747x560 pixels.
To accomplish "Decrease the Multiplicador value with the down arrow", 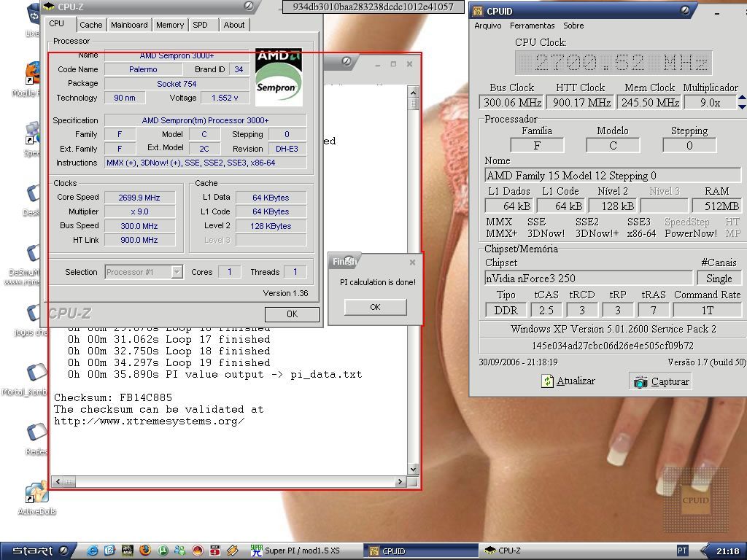I will click(x=742, y=106).
